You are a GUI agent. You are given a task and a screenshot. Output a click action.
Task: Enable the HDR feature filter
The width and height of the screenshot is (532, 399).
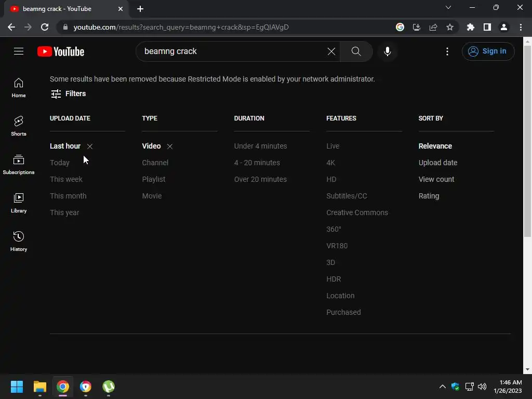333,279
